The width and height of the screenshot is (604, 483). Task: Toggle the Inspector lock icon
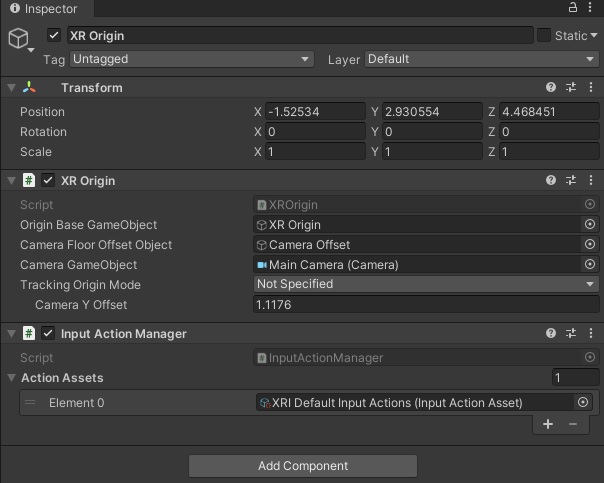click(x=573, y=7)
